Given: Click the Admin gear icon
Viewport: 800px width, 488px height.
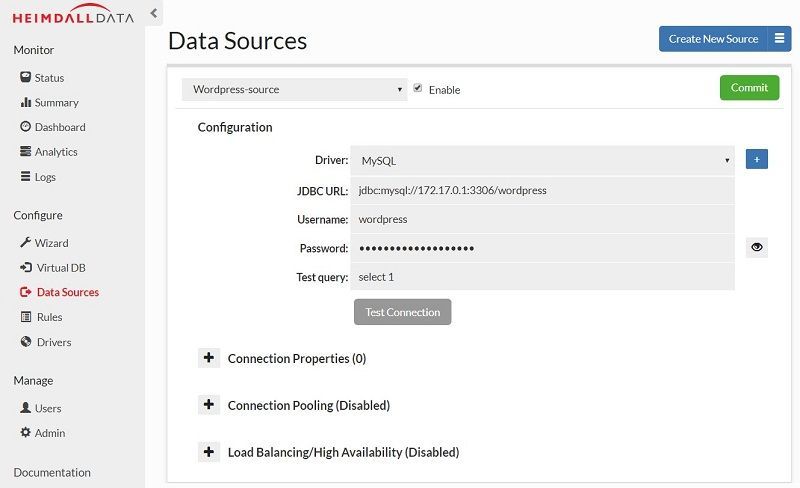Looking at the screenshot, I should [26, 433].
